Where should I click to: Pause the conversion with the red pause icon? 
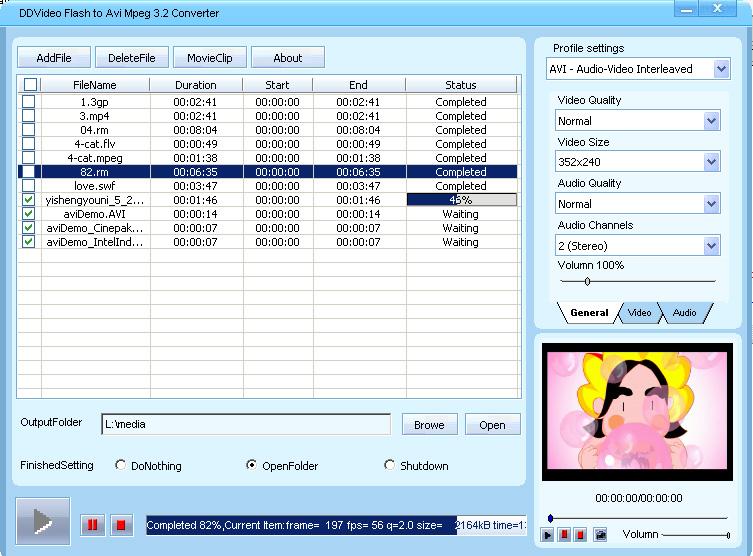(x=92, y=525)
